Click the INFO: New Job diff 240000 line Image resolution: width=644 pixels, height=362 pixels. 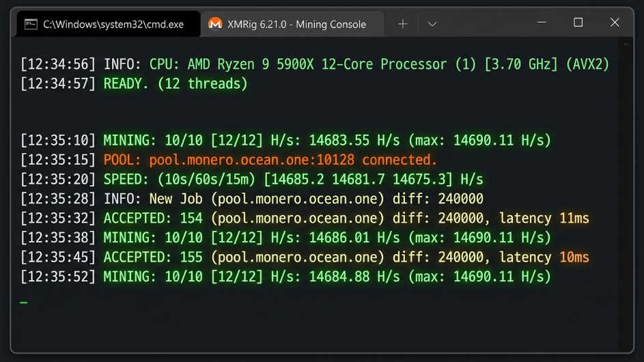pyautogui.click(x=251, y=199)
